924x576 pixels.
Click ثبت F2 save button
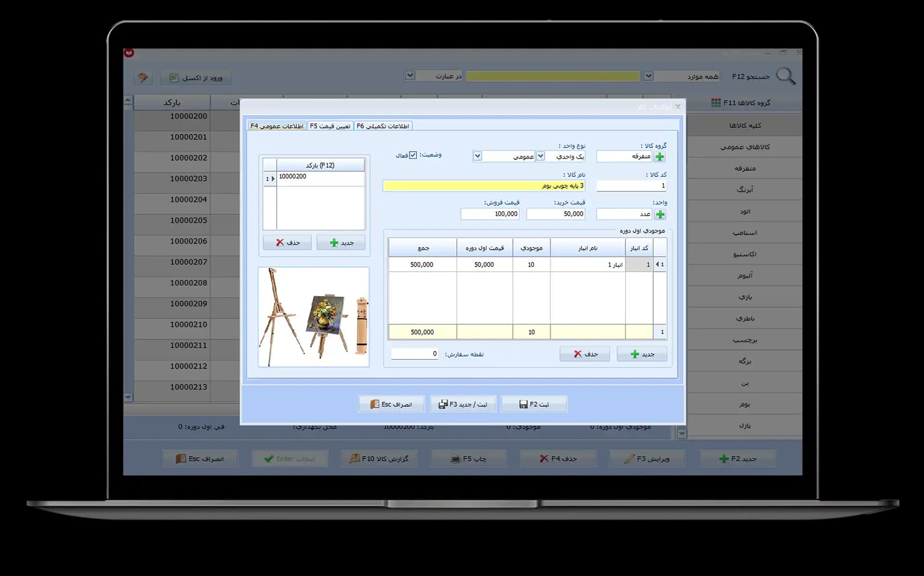534,404
